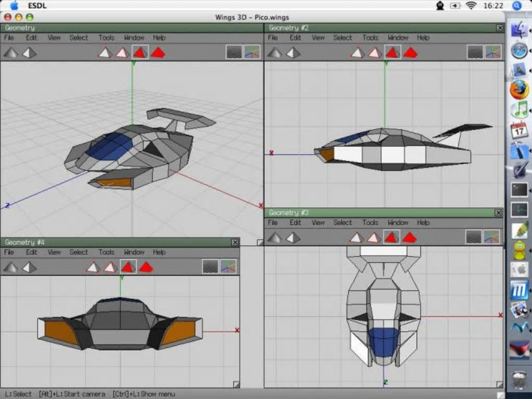Toggle ground grid in Geometry #2 window
The width and height of the screenshot is (532, 399).
coord(475,52)
